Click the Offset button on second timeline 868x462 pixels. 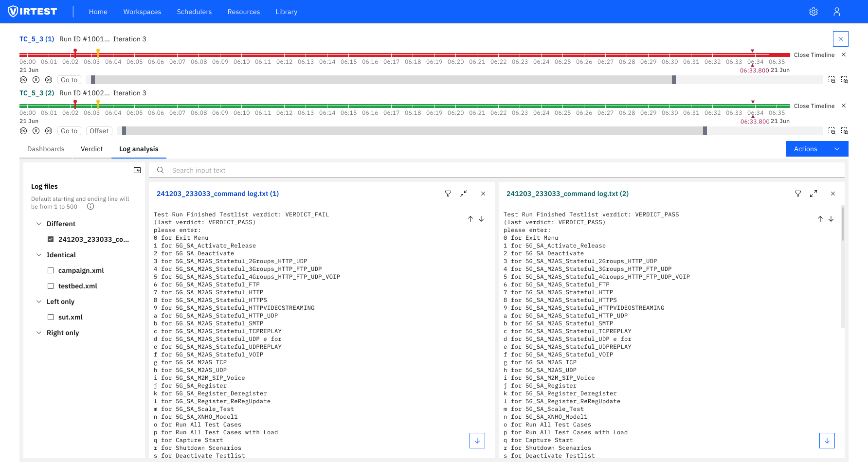[x=99, y=130]
